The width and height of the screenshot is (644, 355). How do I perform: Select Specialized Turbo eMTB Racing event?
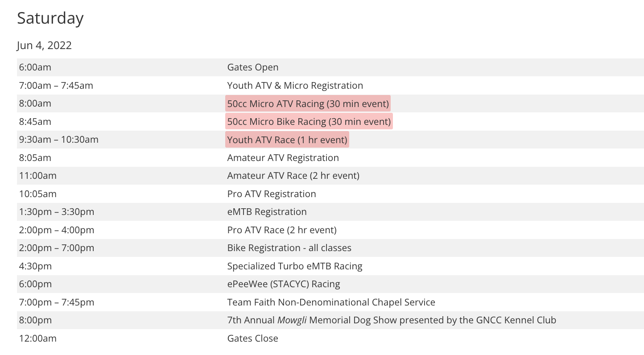(294, 266)
